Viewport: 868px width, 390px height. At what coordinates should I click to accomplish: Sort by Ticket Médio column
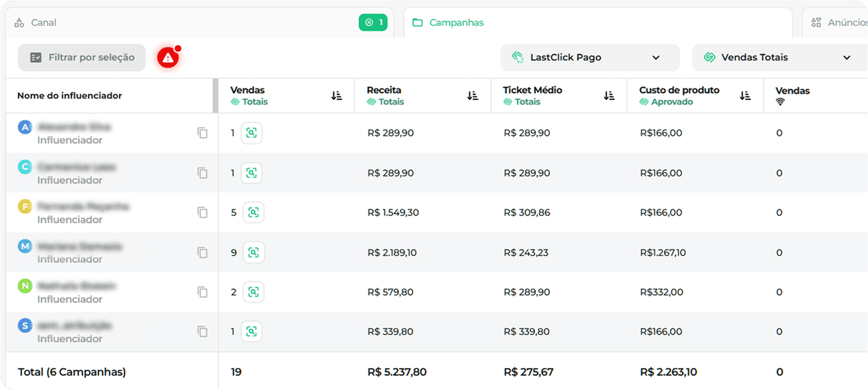point(609,96)
